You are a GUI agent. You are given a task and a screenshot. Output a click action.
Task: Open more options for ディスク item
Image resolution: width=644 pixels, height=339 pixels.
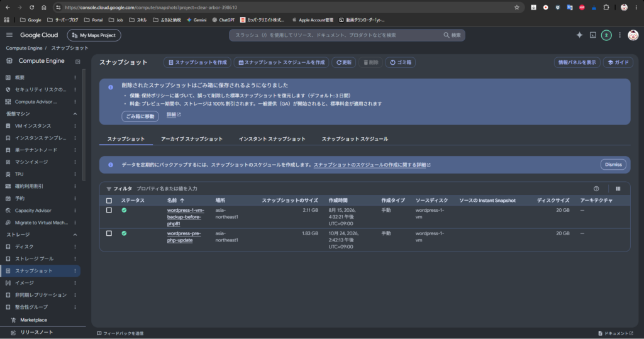75,247
